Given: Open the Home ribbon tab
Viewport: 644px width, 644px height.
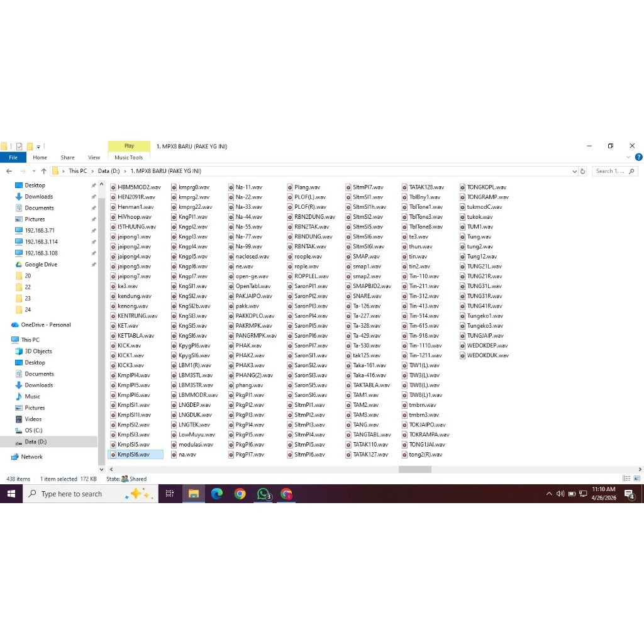Looking at the screenshot, I should click(40, 157).
